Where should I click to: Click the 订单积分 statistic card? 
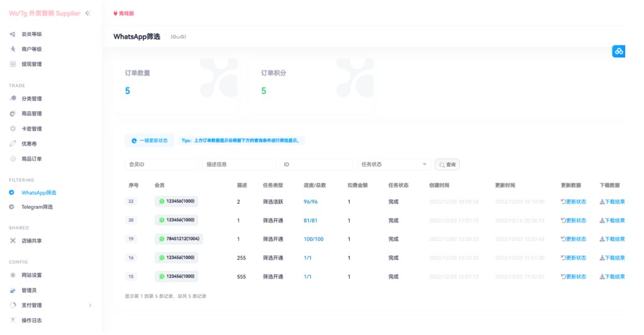click(x=313, y=85)
